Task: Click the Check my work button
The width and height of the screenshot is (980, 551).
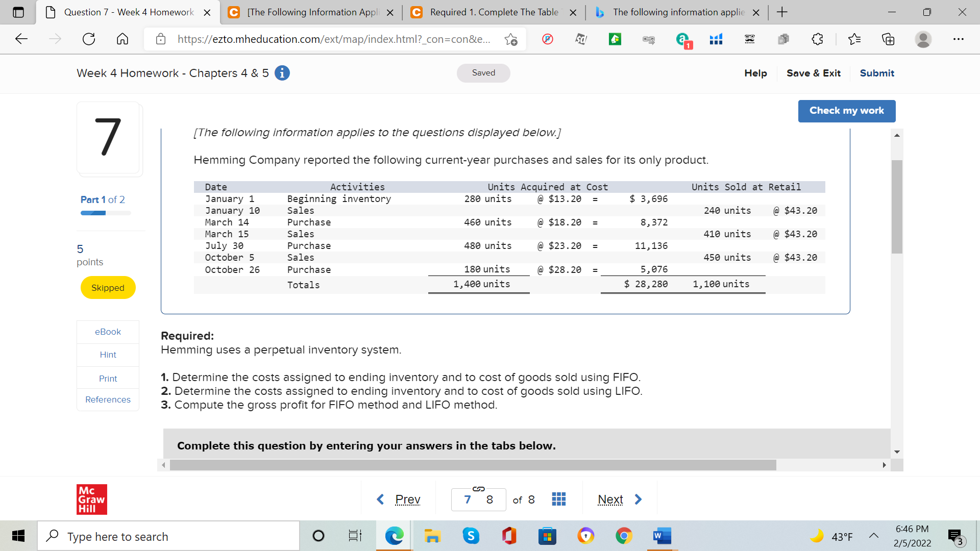Action: click(846, 111)
